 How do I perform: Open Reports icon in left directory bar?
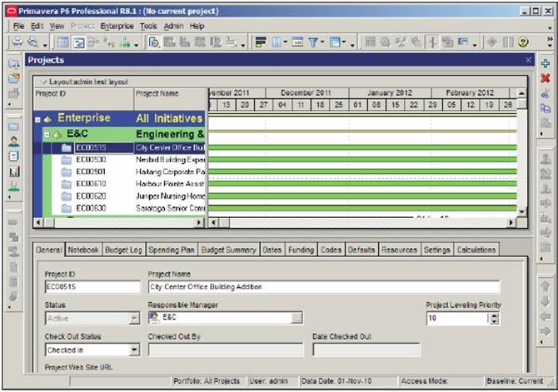13,156
